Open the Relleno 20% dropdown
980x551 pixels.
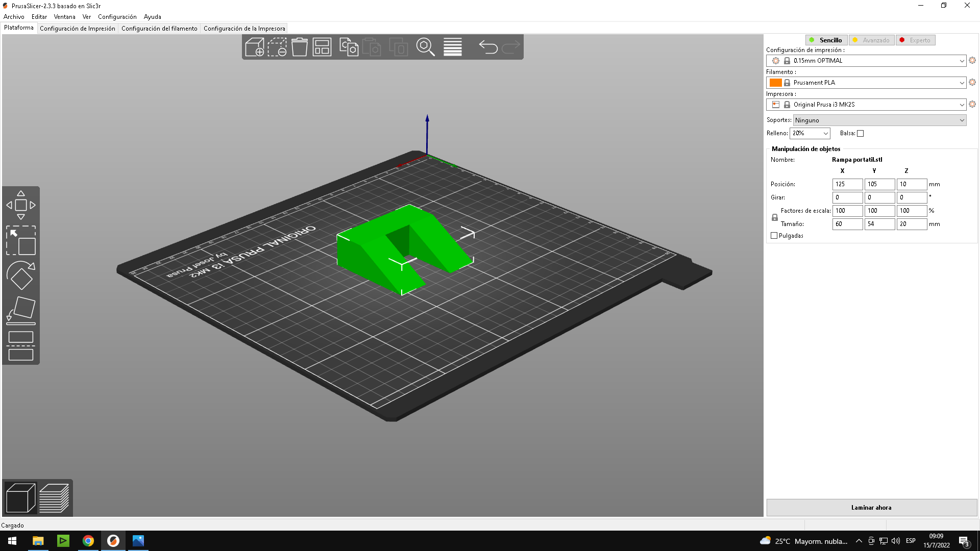click(810, 133)
